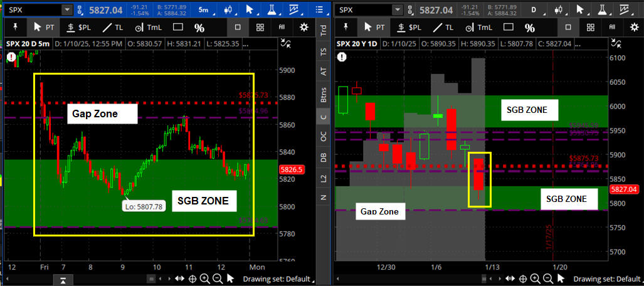Zoom out on the left chart
644x286 pixels.
[x=217, y=279]
